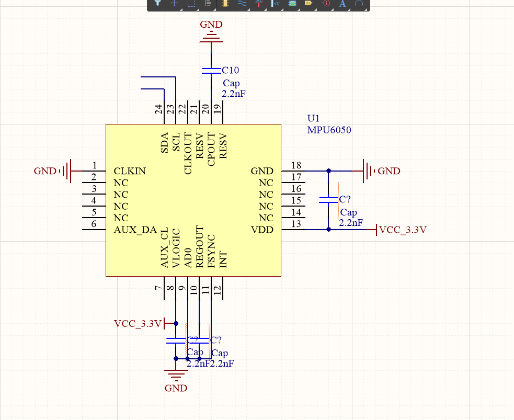Screen dimensions: 514x420
Task: Select the GND port right of pin 18
Action: tap(377, 171)
